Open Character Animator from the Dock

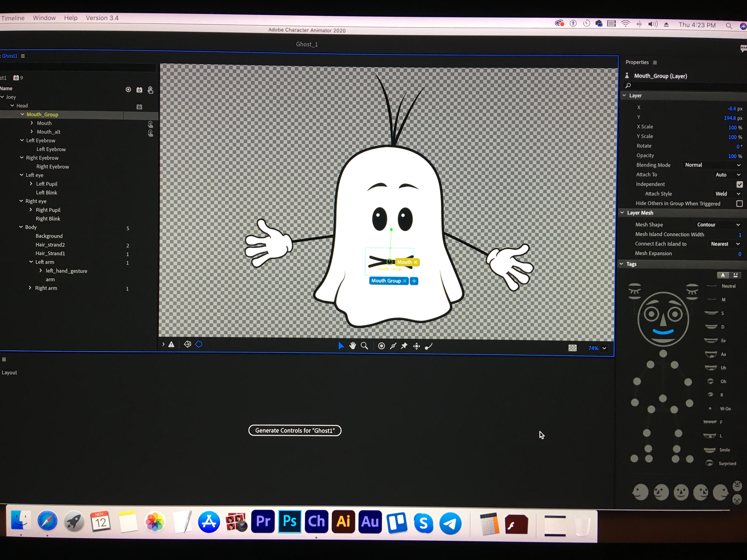(316, 521)
